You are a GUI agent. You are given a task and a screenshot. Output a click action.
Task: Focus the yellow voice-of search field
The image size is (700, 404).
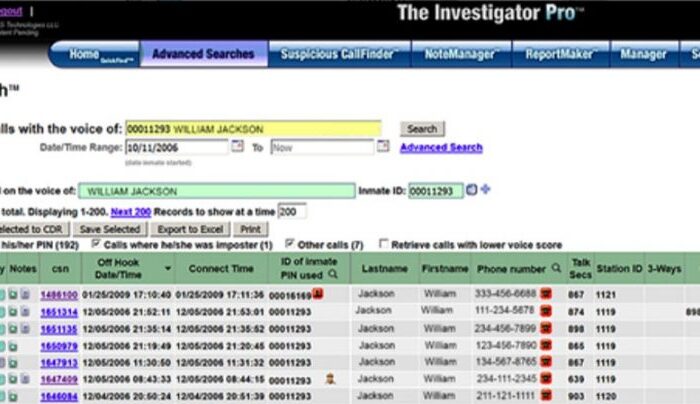coord(253,129)
